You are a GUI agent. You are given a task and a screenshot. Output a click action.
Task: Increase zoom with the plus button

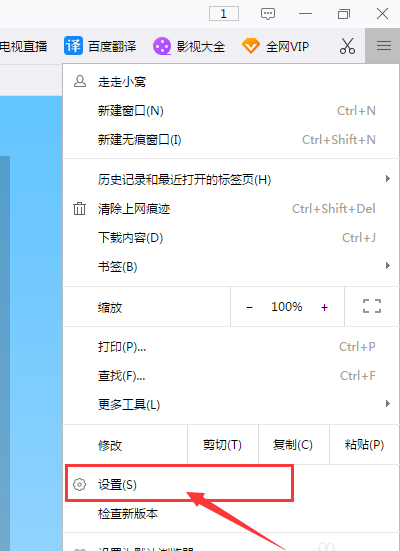(324, 307)
